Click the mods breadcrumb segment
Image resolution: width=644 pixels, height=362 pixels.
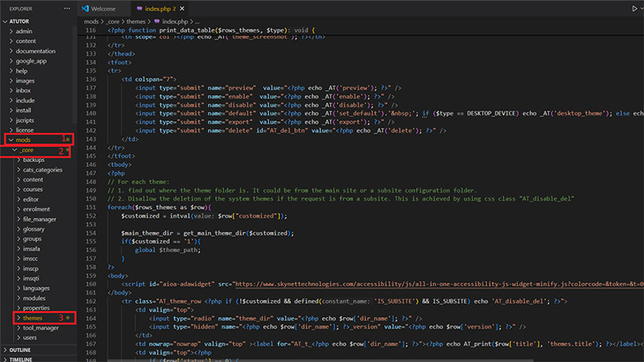point(91,21)
